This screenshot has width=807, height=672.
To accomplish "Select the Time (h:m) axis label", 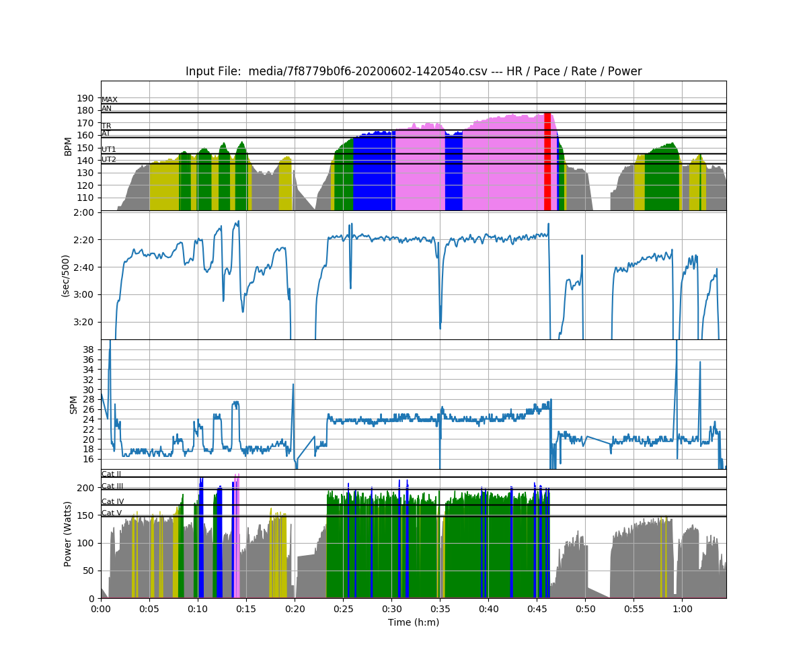I will click(x=414, y=622).
